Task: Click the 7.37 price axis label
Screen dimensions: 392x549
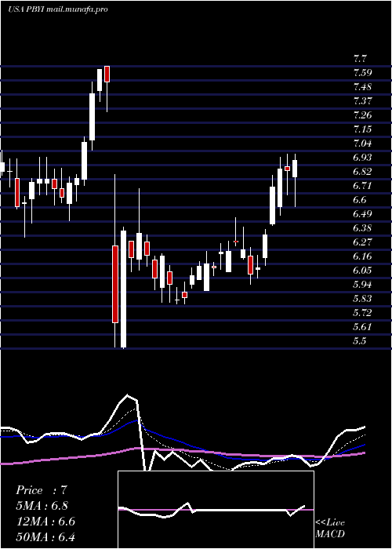Action: (362, 101)
